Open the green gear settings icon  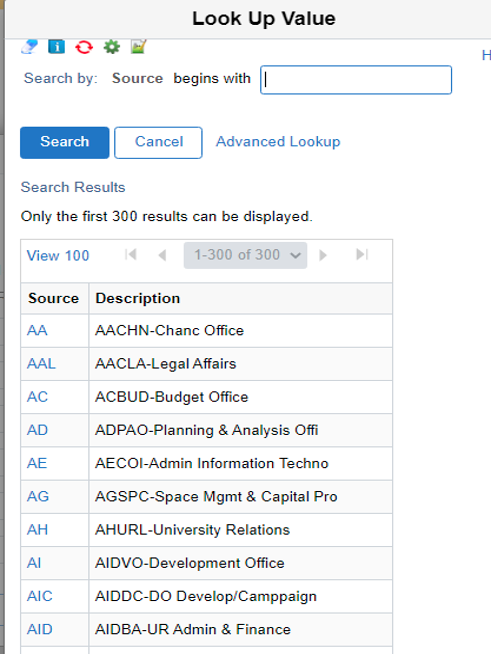click(x=112, y=47)
